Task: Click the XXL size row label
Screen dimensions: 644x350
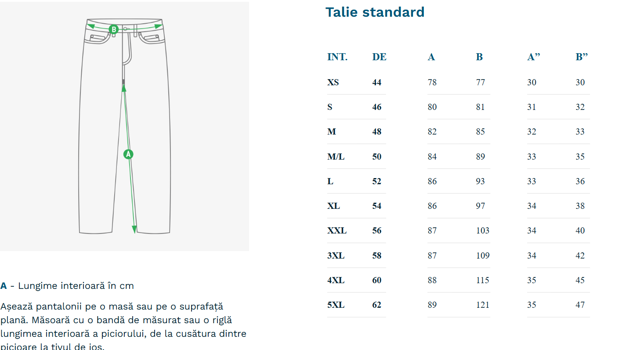Action: [x=336, y=230]
